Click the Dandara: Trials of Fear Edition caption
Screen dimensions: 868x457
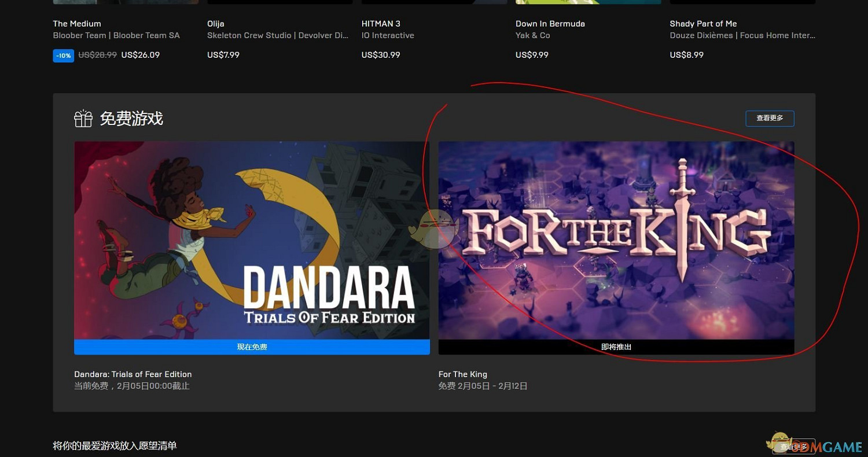(x=133, y=374)
